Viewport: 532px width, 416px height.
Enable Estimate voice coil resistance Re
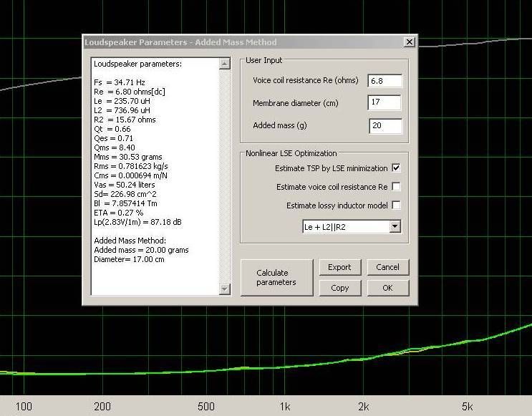coord(396,187)
